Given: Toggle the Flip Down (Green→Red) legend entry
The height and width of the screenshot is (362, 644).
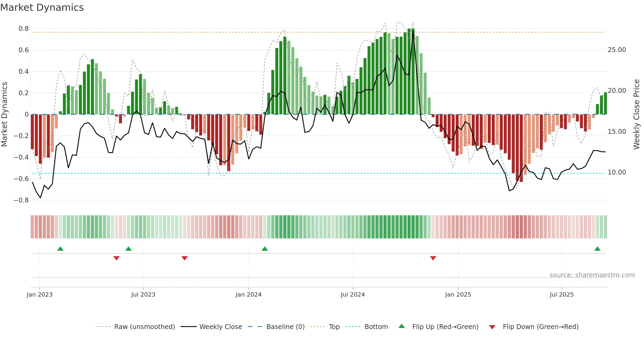Looking at the screenshot, I should [534, 327].
